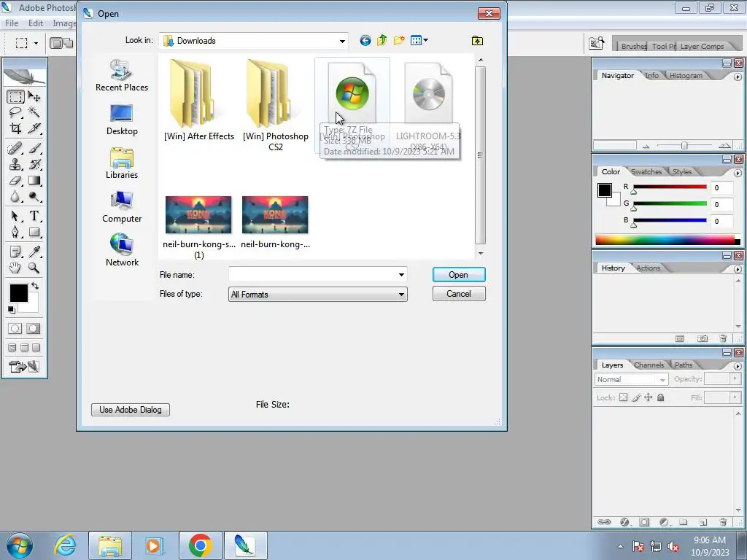
Task: Select the Brush tool
Action: pos(34,148)
